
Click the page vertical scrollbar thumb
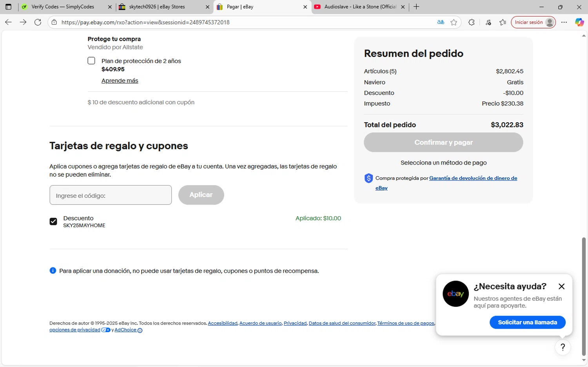coord(584,296)
